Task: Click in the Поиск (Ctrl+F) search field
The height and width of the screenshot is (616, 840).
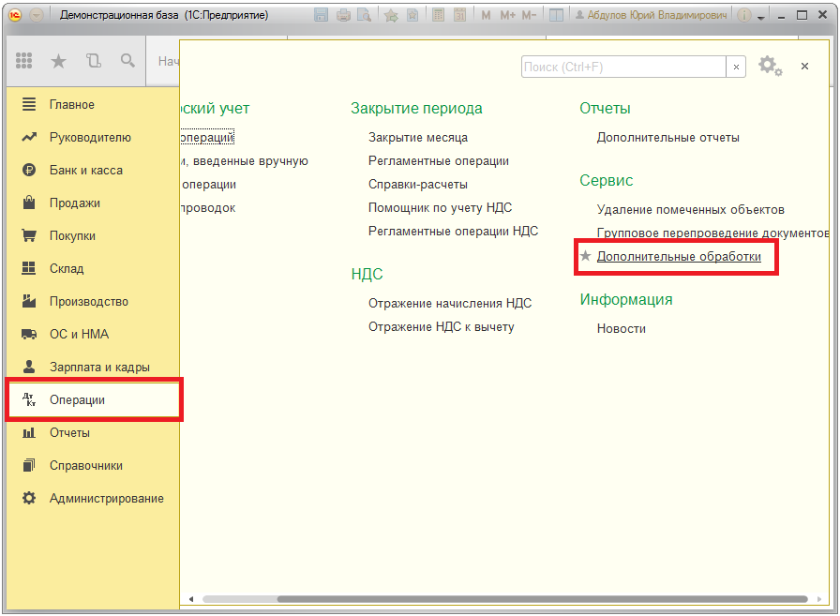Action: [x=622, y=67]
